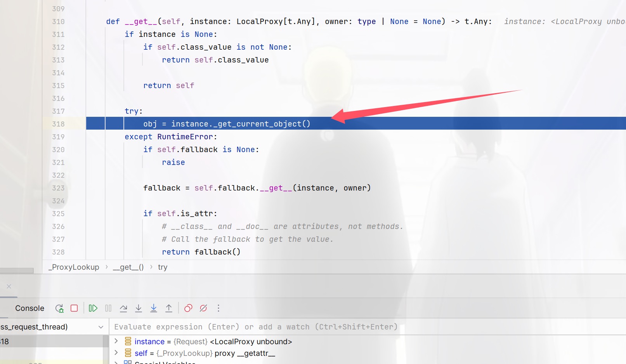Step out of current function
The width and height of the screenshot is (626, 364).
click(169, 308)
